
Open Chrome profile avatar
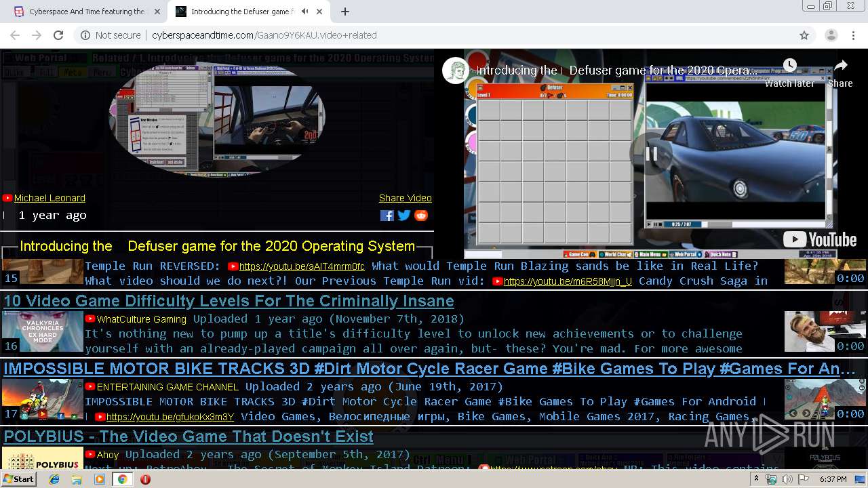[831, 35]
